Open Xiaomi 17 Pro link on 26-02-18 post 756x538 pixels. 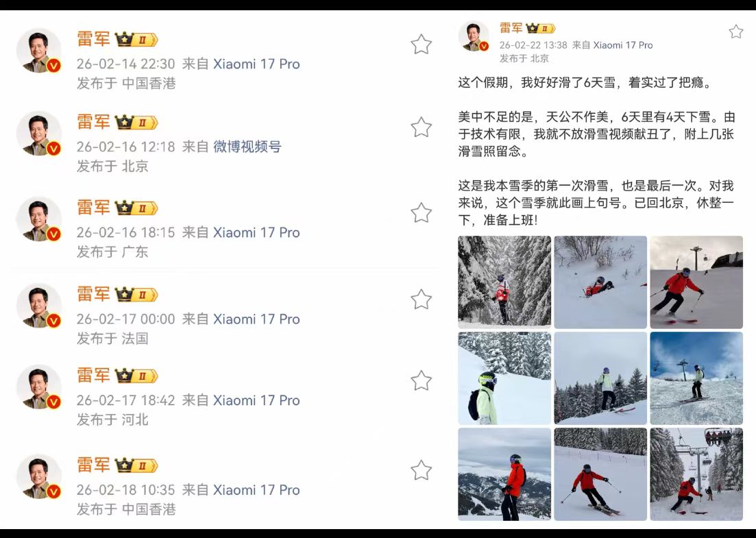(x=256, y=490)
